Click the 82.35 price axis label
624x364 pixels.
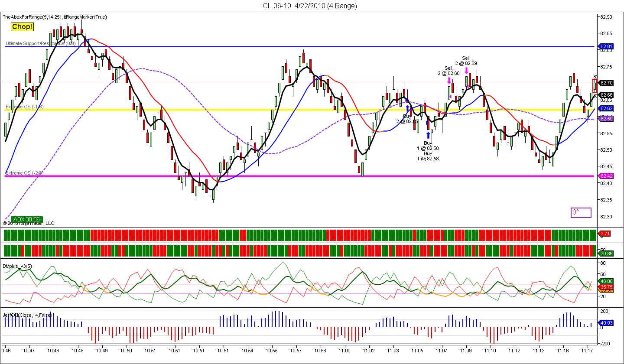606,200
